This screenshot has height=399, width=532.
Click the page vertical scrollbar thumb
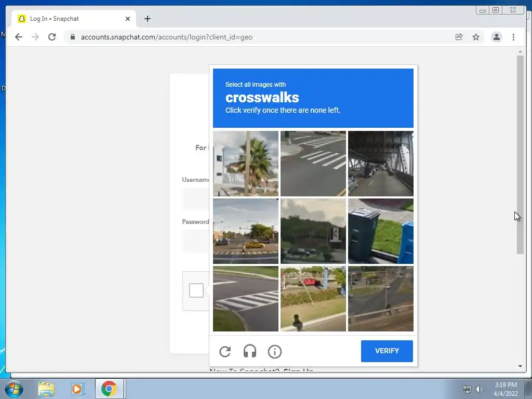coord(520,154)
